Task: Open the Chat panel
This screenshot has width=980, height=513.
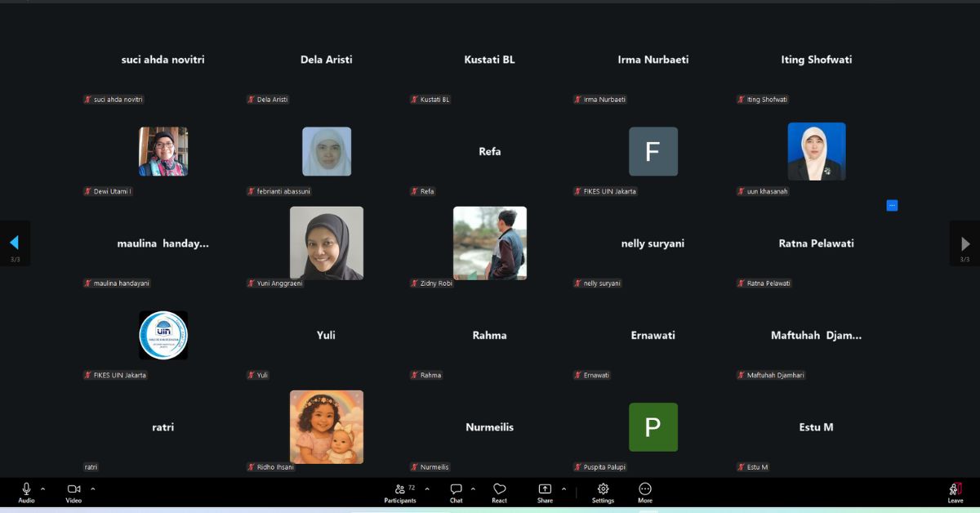Action: 456,489
